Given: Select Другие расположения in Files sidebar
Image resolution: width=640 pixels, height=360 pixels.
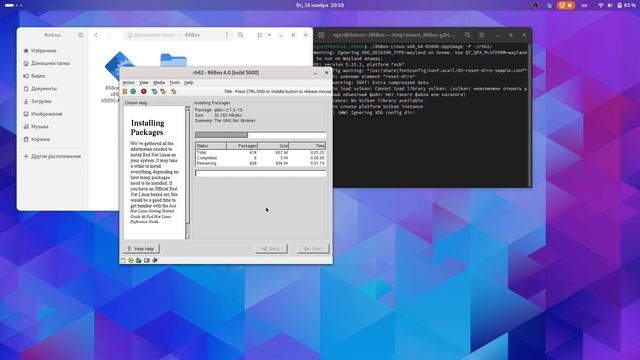Looking at the screenshot, I should pyautogui.click(x=53, y=156).
